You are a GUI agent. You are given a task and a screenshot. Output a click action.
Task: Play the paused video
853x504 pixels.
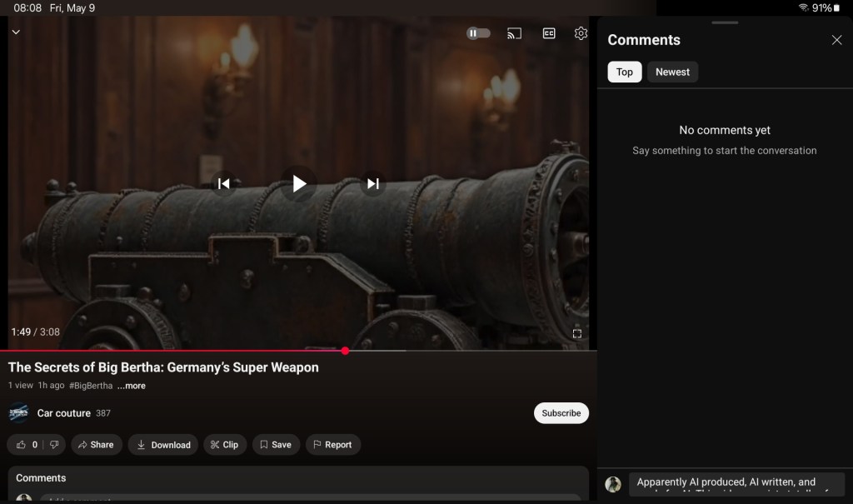point(299,183)
